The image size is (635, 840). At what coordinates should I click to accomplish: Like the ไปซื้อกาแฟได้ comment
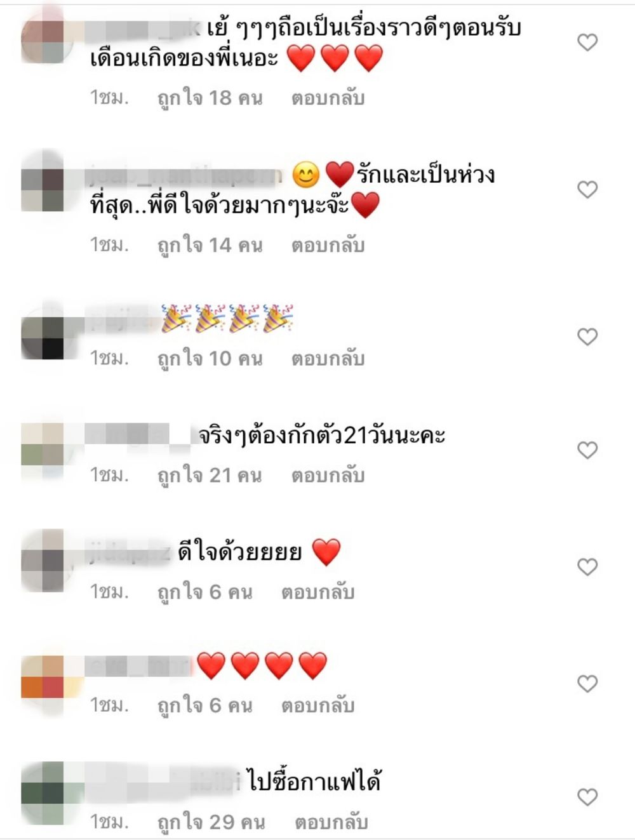tap(587, 797)
